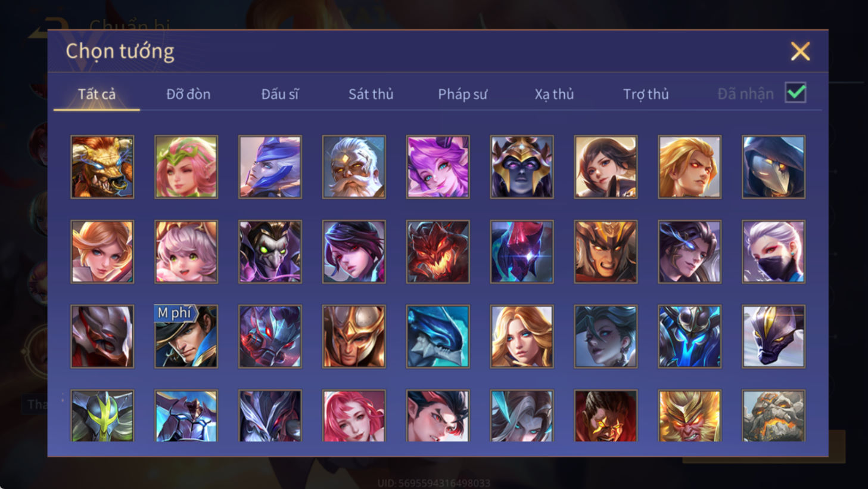Pick the red fire demon hero
The width and height of the screenshot is (868, 489).
coord(438,252)
